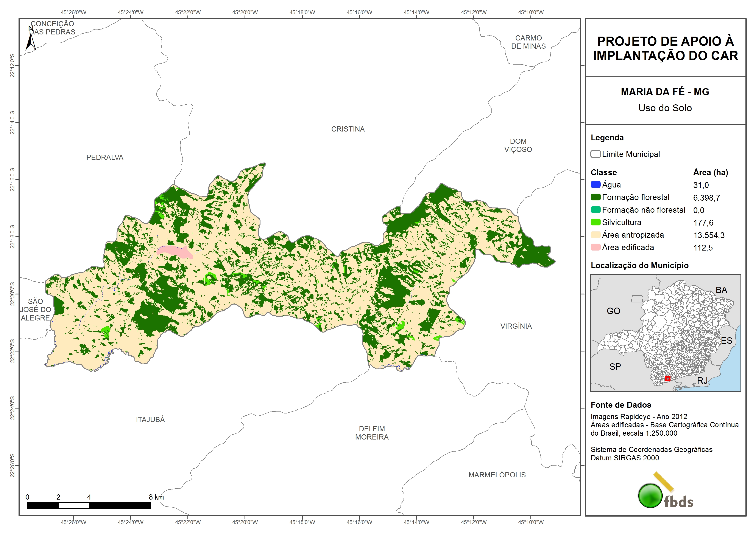
Task: Click the beige Área antropizada swatch
Action: (595, 235)
